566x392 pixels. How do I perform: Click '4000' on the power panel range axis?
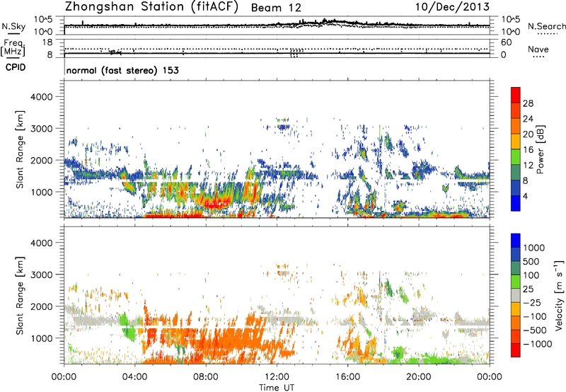click(42, 97)
